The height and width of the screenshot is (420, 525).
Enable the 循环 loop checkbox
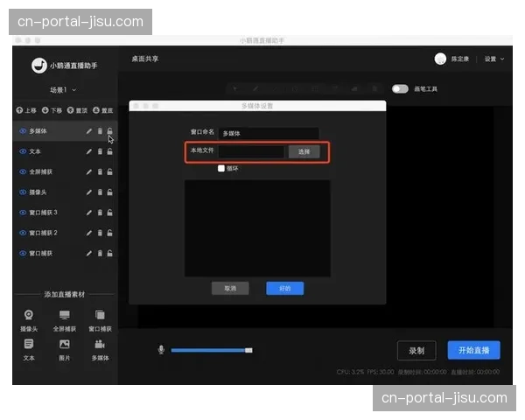[221, 168]
